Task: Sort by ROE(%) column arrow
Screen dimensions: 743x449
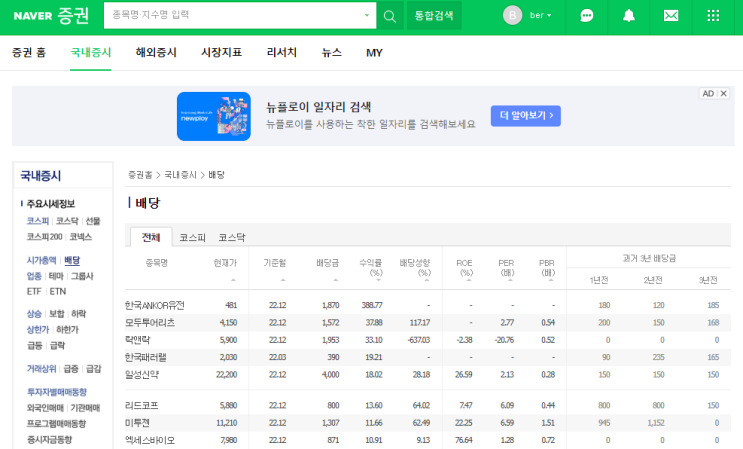Action: click(x=469, y=280)
